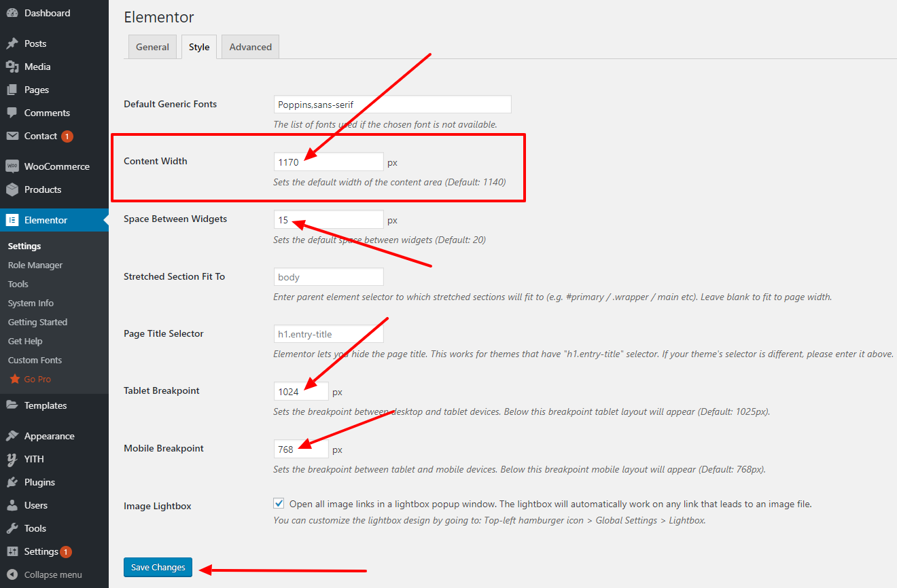The width and height of the screenshot is (897, 588).
Task: Click the Plugins plug icon
Action: click(x=12, y=482)
